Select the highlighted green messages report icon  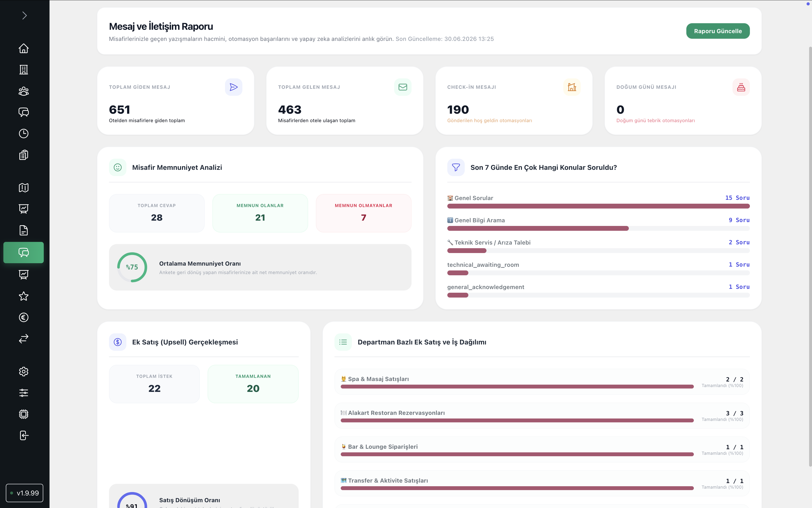coord(23,252)
